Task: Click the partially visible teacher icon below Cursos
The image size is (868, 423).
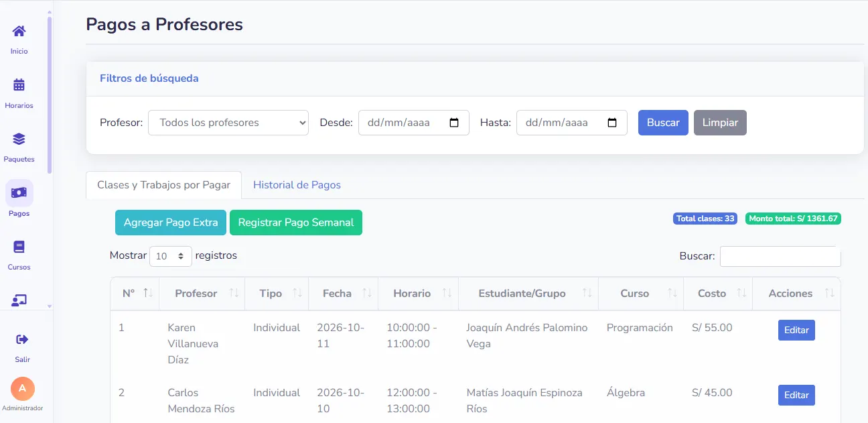Action: 19,301
